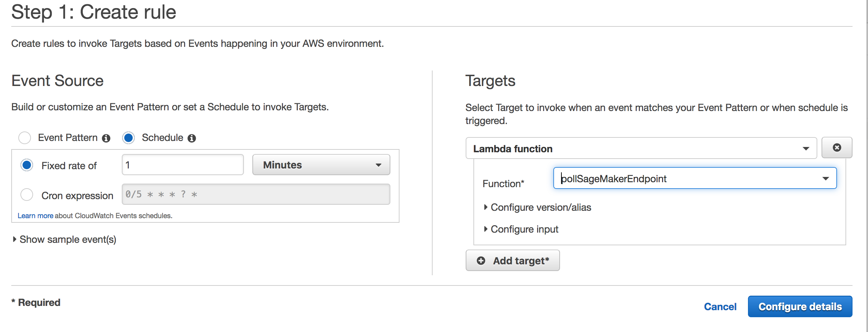Open the Minutes unit dropdown
The image size is (868, 332).
tap(321, 165)
